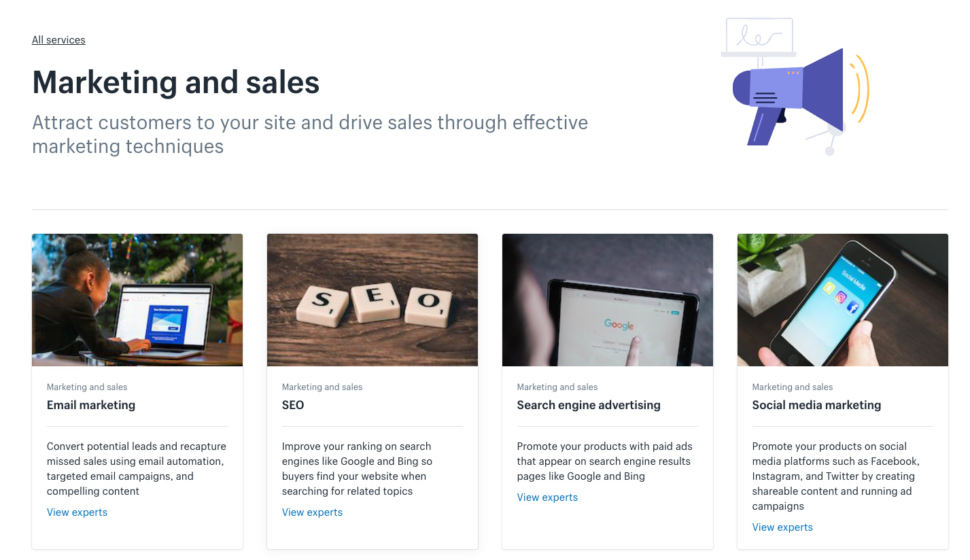View experts for Social media marketing
Image resolution: width=970 pixels, height=560 pixels.
point(782,527)
